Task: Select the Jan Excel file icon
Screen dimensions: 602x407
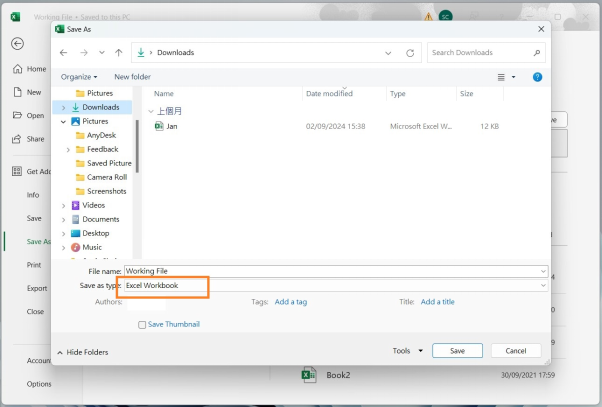Action: point(160,127)
